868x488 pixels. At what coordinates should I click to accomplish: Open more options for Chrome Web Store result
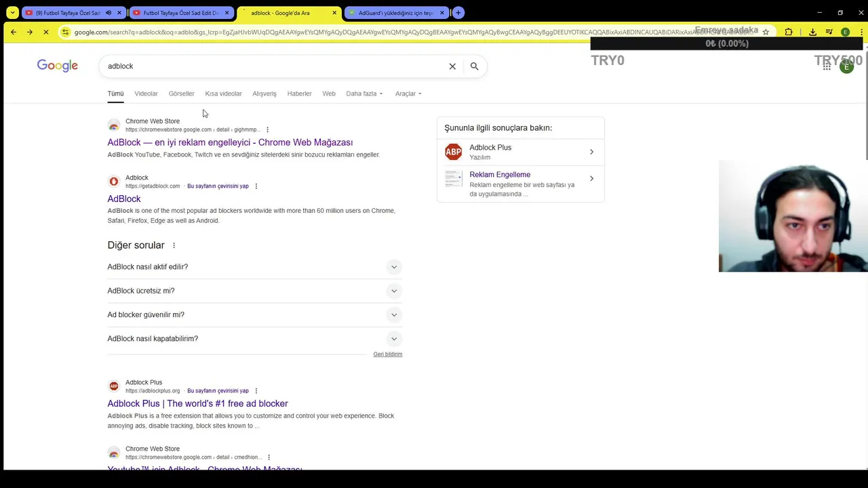(x=267, y=129)
